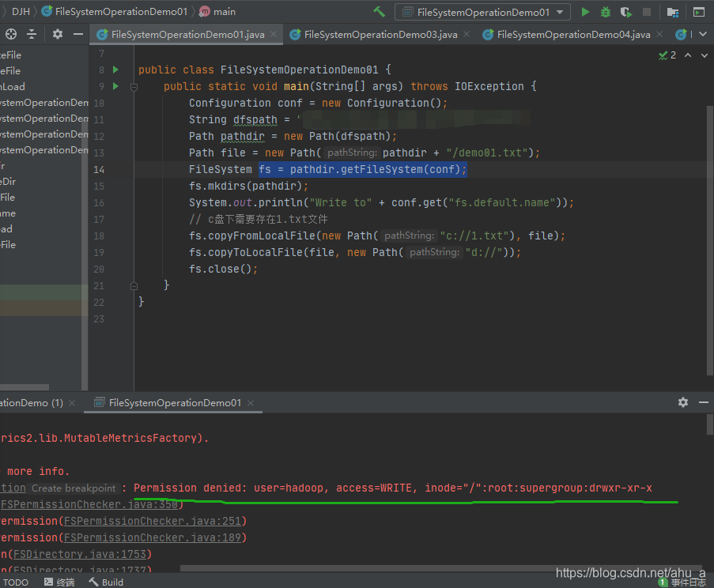714x588 pixels.
Task: Start debugging with the bug icon
Action: point(605,13)
